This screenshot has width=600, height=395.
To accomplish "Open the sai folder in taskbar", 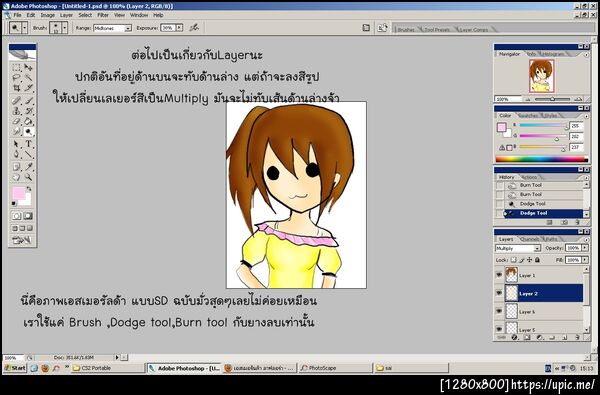I will (411, 368).
